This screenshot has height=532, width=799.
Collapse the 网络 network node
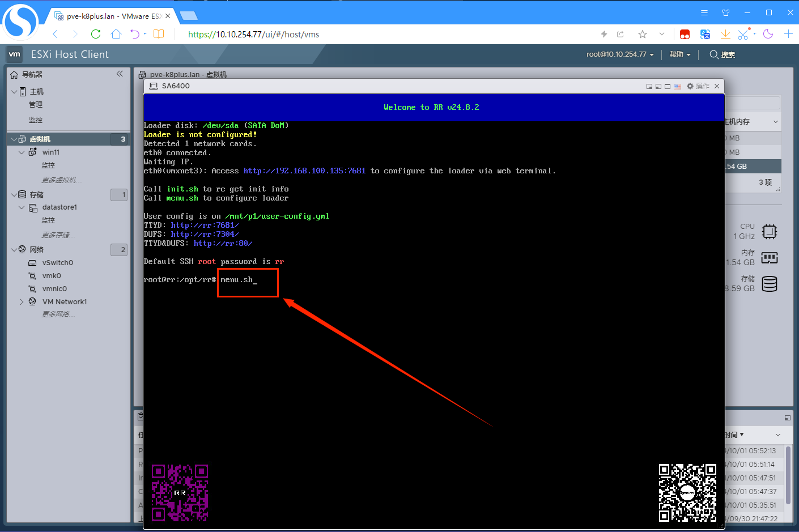pos(14,249)
